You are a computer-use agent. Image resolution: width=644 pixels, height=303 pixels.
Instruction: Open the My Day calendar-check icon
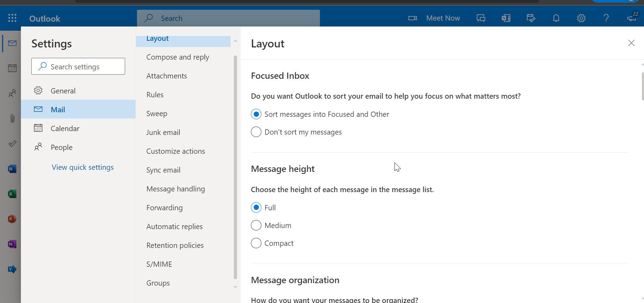(x=531, y=18)
